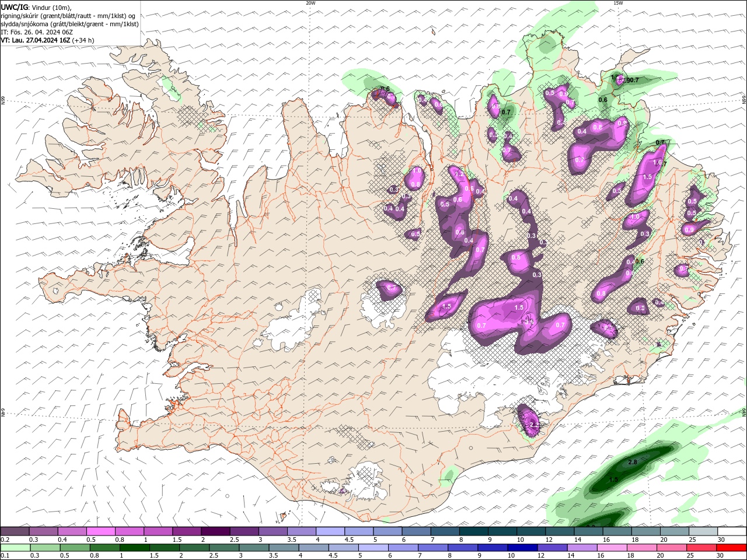The image size is (747, 560).
Task: Select the darkest purple 2 swatch, top legend
Action: (x=215, y=531)
